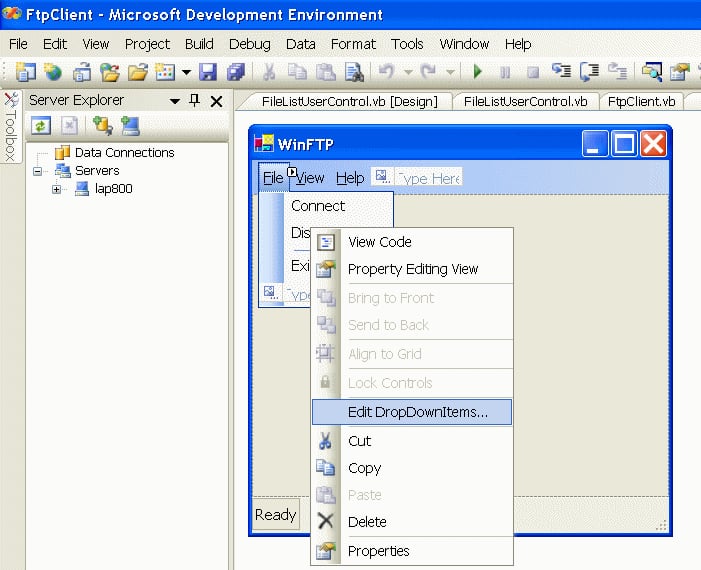Screen dimensions: 701x570
Task: Open Server Explorer window position dropdown arrow
Action: pos(175,101)
